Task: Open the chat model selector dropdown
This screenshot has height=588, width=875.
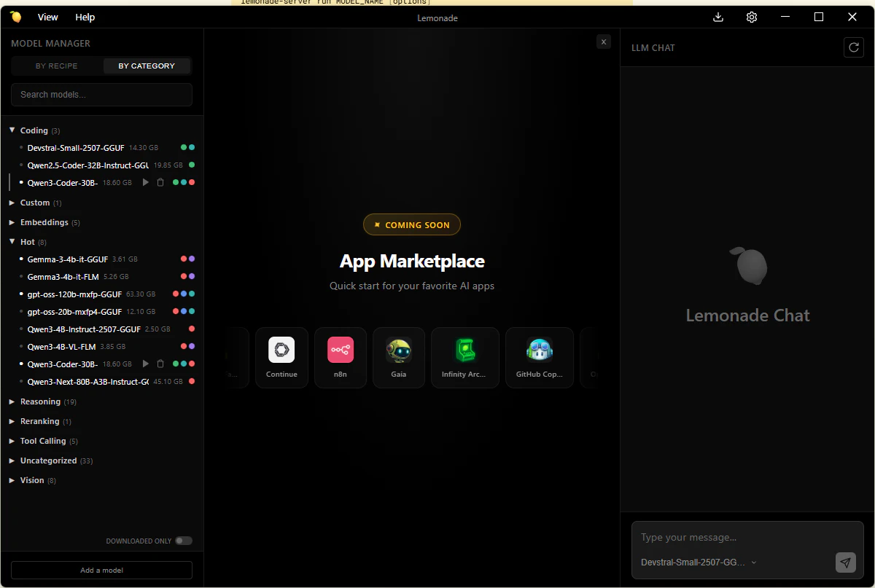Action: click(x=699, y=562)
